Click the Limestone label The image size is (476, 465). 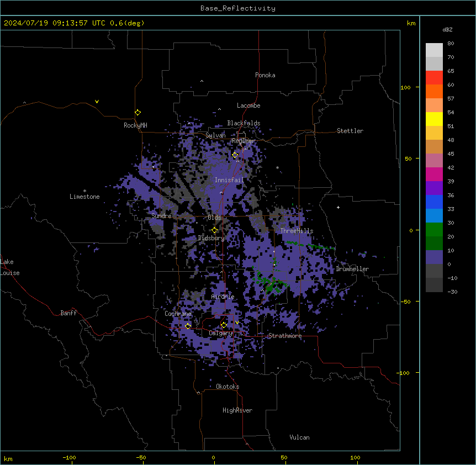(84, 197)
